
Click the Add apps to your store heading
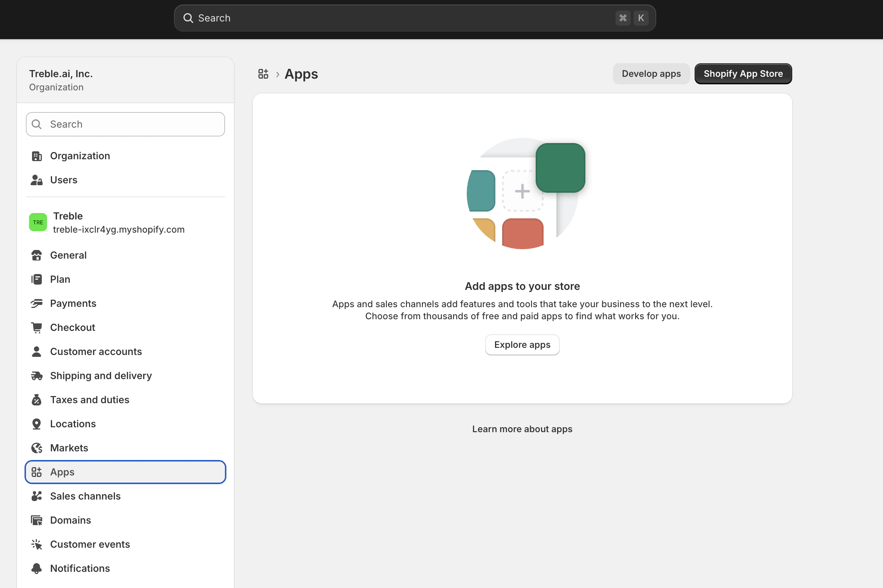(522, 286)
